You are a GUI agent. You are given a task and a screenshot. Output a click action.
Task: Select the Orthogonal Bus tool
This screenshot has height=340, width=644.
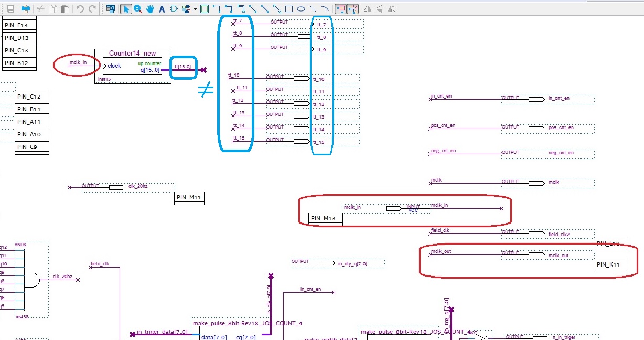(x=229, y=9)
